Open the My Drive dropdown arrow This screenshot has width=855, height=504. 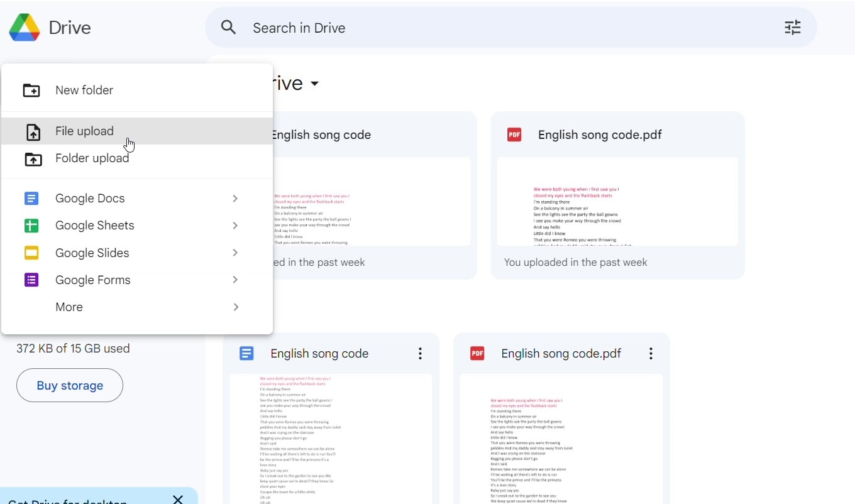[314, 83]
